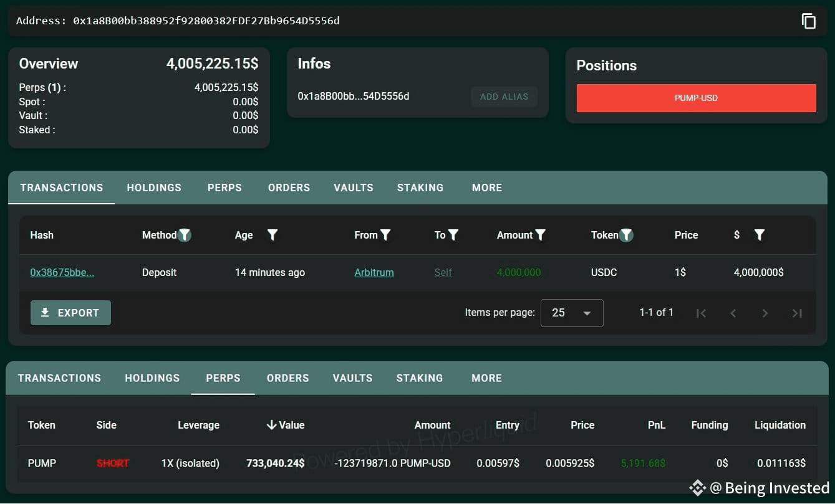This screenshot has width=835, height=504.
Task: Select ORDERS tab in lower panel
Action: (287, 378)
